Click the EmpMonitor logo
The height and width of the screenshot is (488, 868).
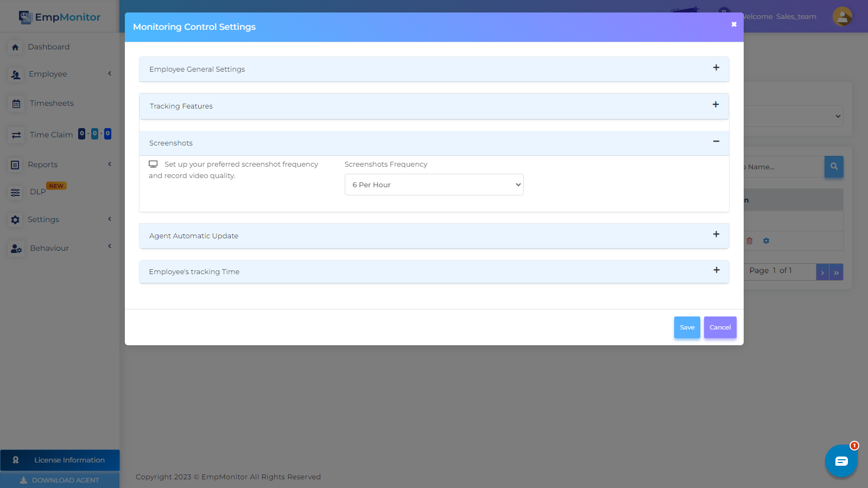click(x=60, y=17)
